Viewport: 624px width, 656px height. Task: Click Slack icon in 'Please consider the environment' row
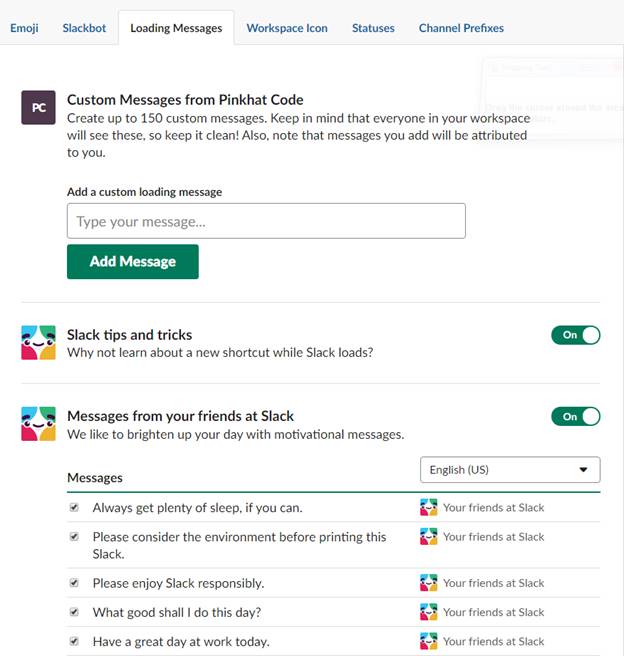[x=429, y=537]
